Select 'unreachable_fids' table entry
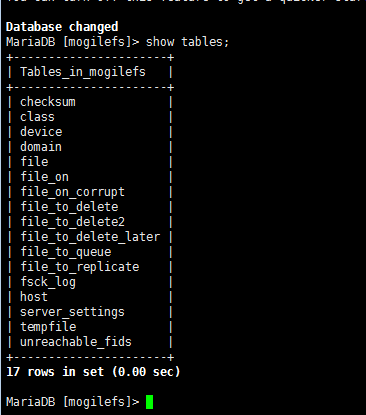366x415 pixels. coord(76,342)
